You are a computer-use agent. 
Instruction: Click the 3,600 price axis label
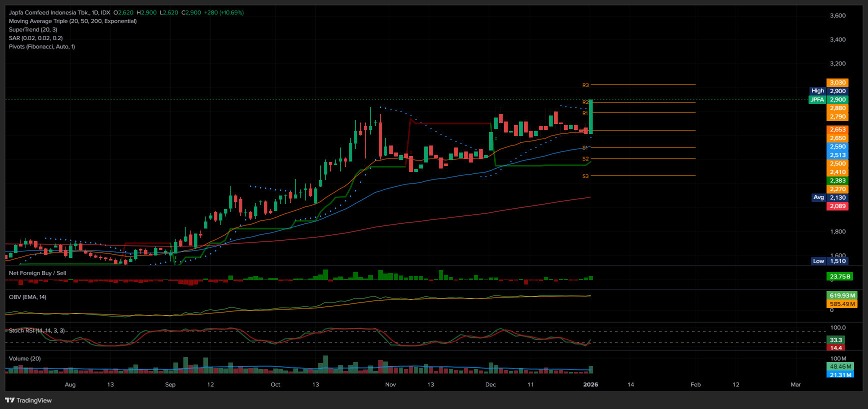838,15
